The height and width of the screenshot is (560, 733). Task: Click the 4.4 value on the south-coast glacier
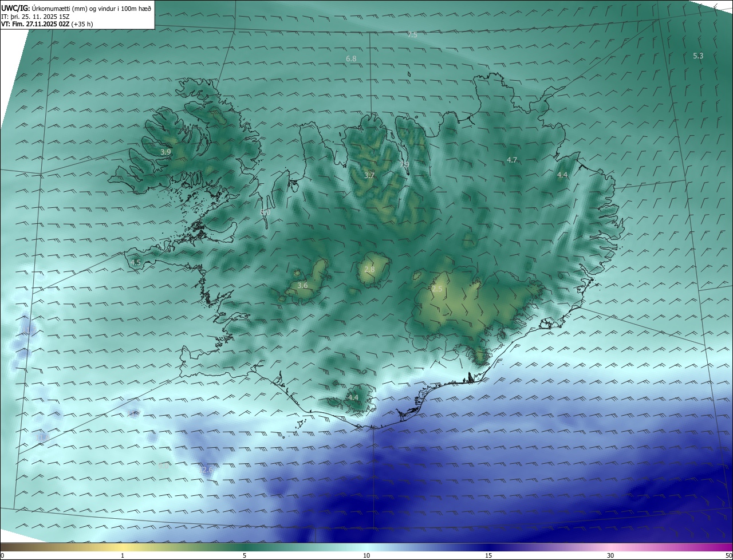(x=353, y=397)
